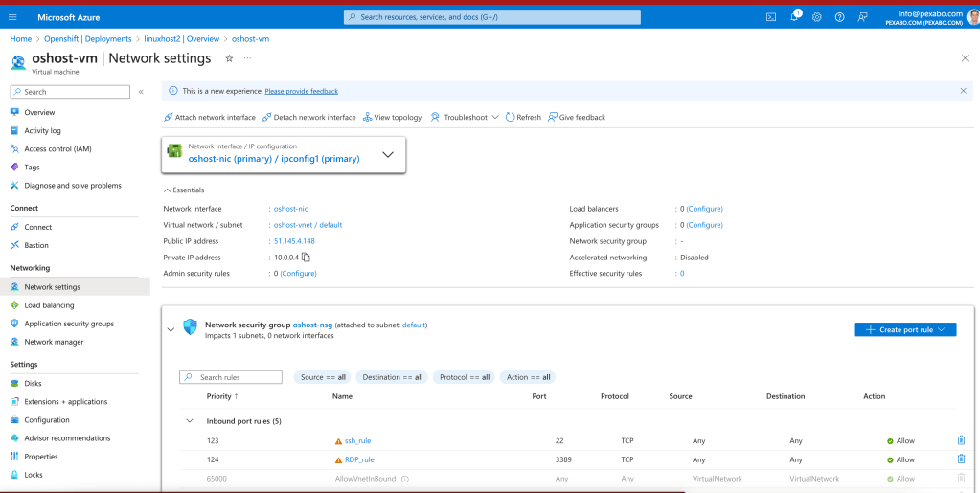
Task: Click the network security group shield icon
Action: point(190,326)
